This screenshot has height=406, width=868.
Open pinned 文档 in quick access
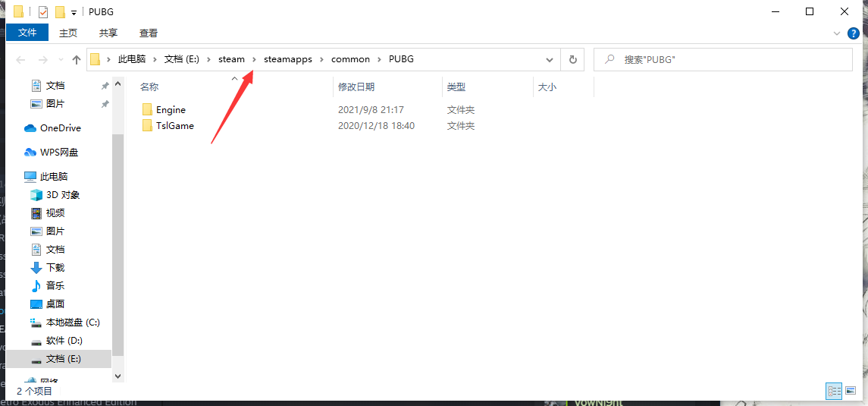(x=55, y=86)
